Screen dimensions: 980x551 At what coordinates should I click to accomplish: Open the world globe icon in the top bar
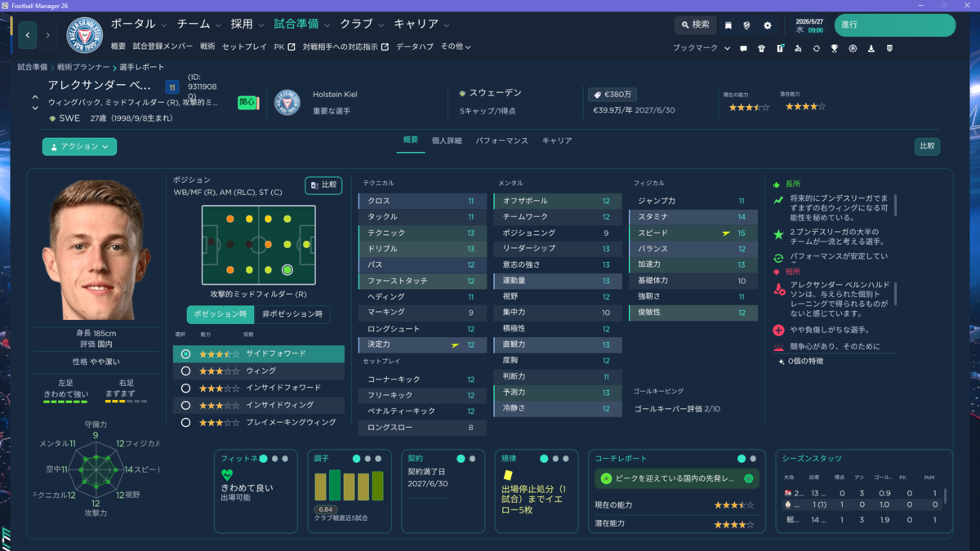[746, 25]
